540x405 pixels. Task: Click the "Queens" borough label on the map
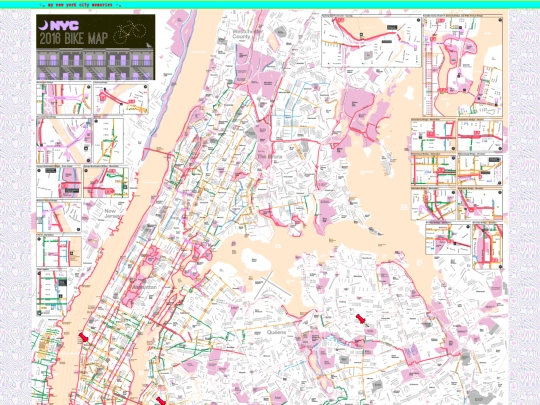click(x=277, y=332)
